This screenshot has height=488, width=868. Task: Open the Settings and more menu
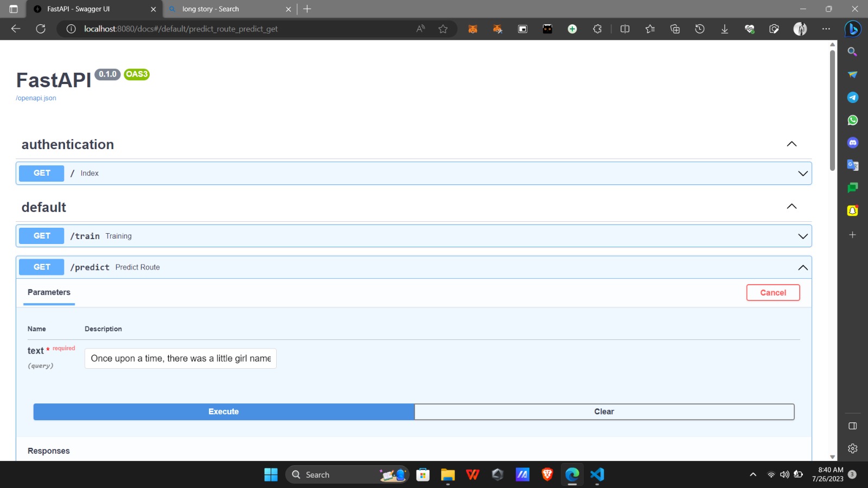pos(826,29)
